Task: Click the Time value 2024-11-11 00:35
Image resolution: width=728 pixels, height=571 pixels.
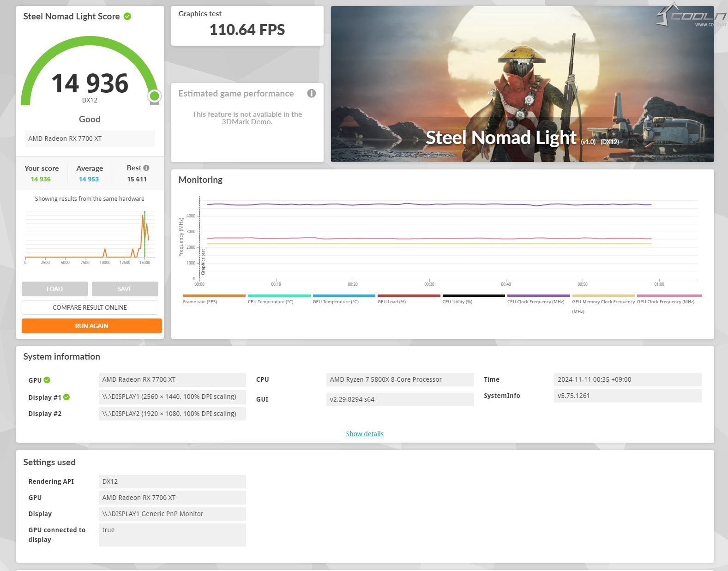Action: tap(627, 379)
